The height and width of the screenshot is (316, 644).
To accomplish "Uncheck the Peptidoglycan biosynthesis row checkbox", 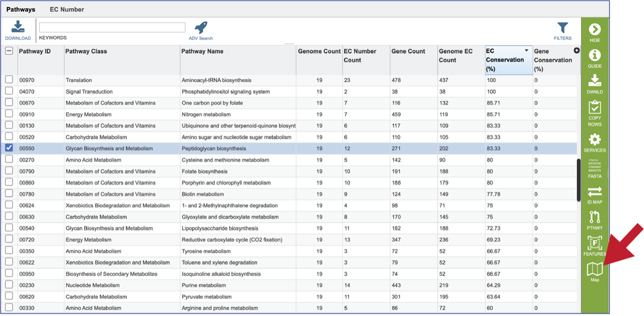I will [9, 148].
